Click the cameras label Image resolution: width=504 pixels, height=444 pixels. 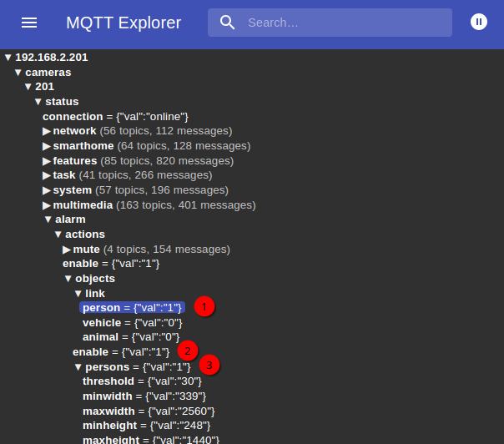pos(48,73)
